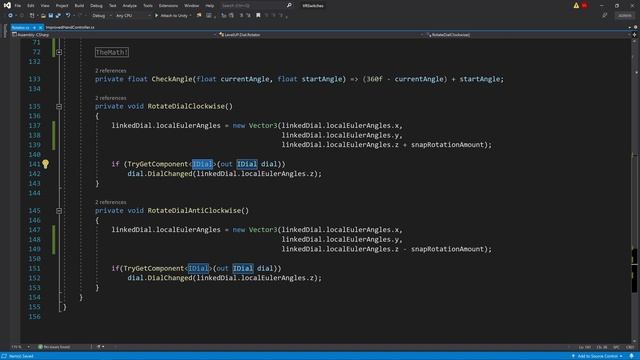This screenshot has width=640, height=360.
Task: Click the yellow warning notification icon
Action: [576, 6]
